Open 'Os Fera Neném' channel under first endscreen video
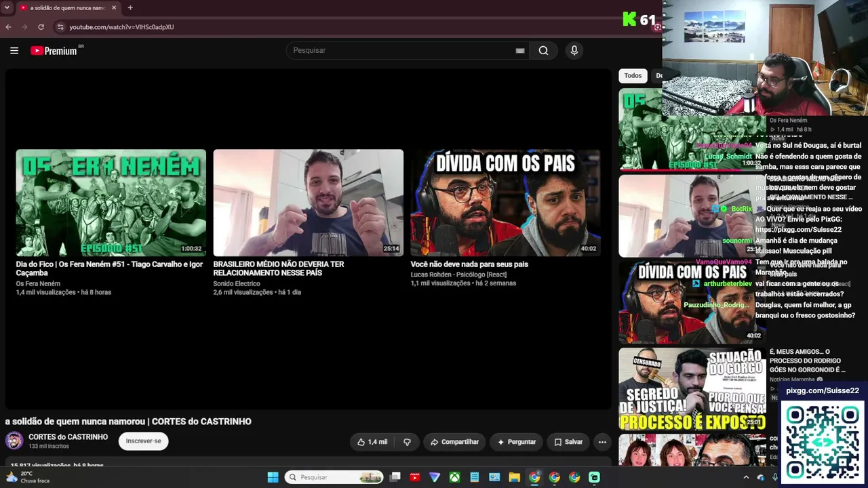 pos(38,284)
